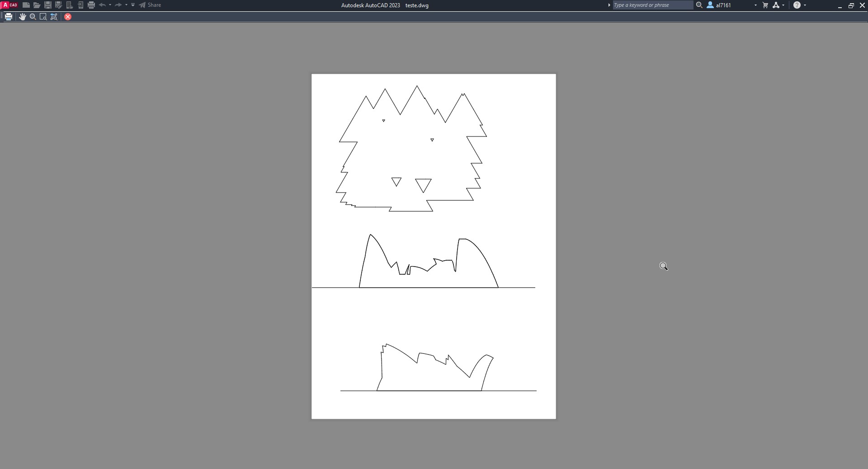Viewport: 868px width, 469px height.
Task: Click the Share button
Action: coord(150,5)
